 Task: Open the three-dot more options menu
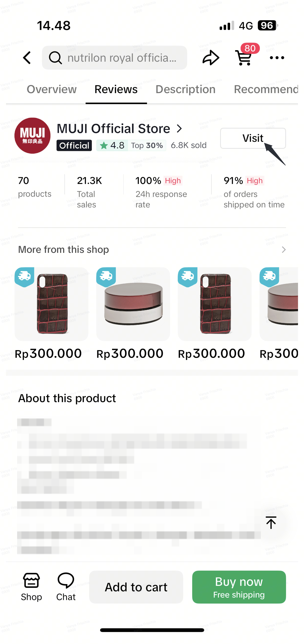pos(277,58)
